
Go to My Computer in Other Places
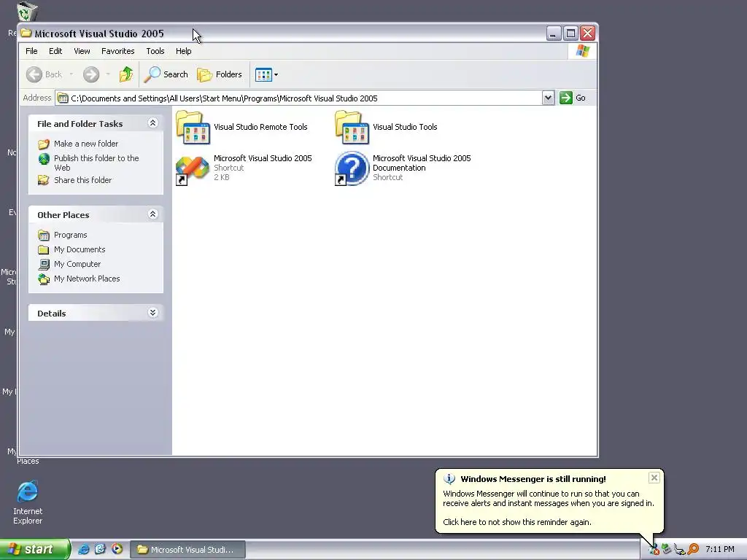pyautogui.click(x=77, y=264)
